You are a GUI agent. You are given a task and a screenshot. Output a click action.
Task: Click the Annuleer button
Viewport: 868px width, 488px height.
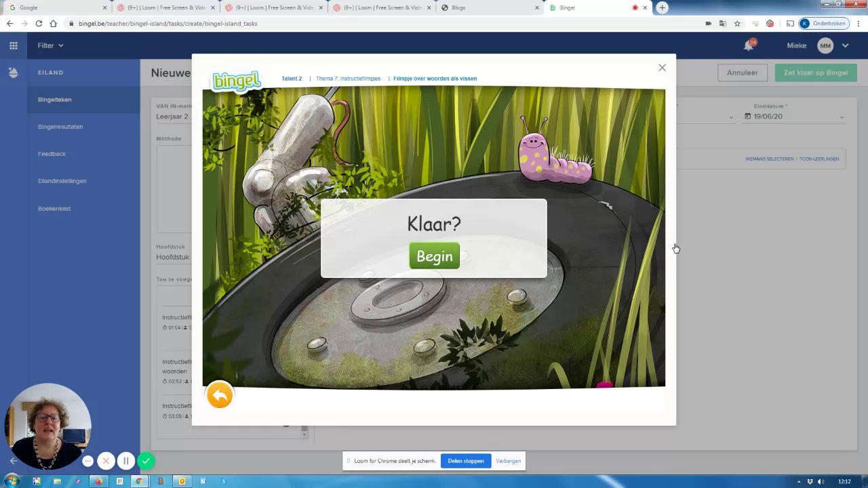[x=743, y=73]
